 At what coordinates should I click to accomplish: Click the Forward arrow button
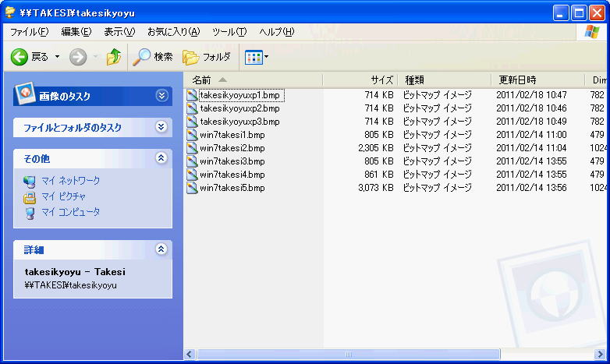point(78,57)
